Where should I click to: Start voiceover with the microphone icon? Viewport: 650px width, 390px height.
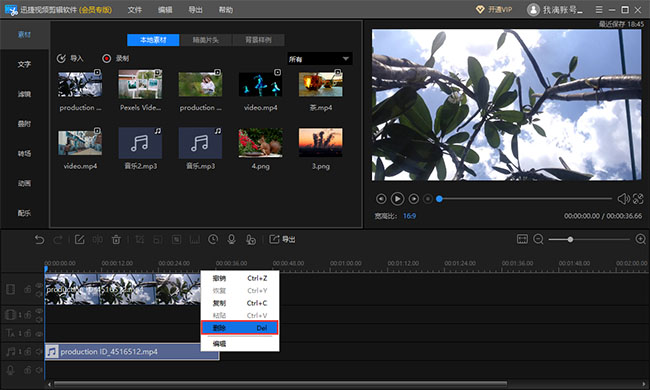232,240
